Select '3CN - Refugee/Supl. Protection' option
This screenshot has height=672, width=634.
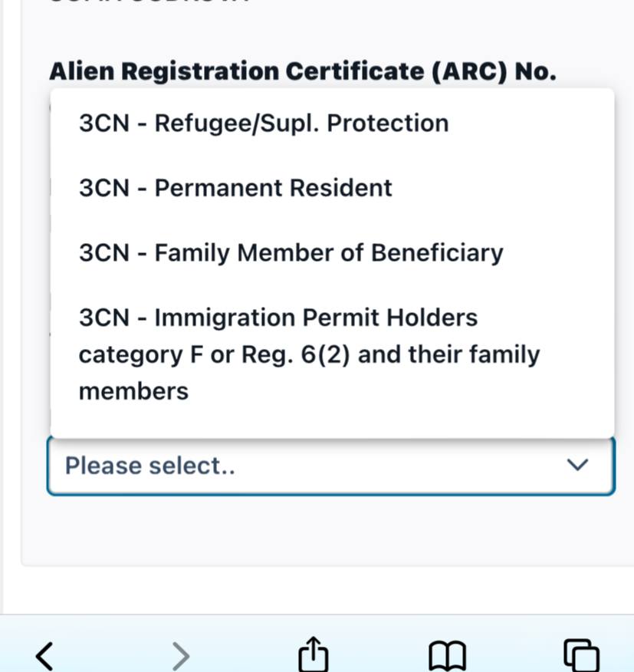pos(264,124)
